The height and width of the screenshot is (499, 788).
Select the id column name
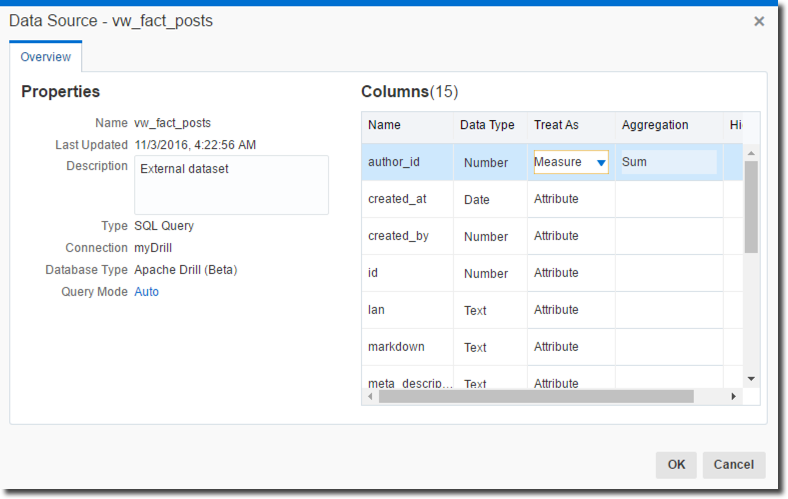point(372,273)
